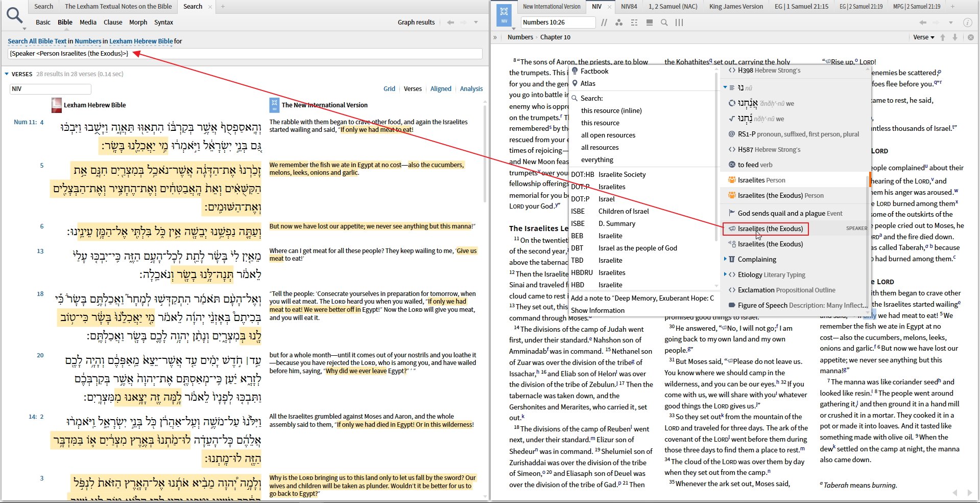The height and width of the screenshot is (503, 980).
Task: Collapse the VERSES results section
Action: coord(7,74)
